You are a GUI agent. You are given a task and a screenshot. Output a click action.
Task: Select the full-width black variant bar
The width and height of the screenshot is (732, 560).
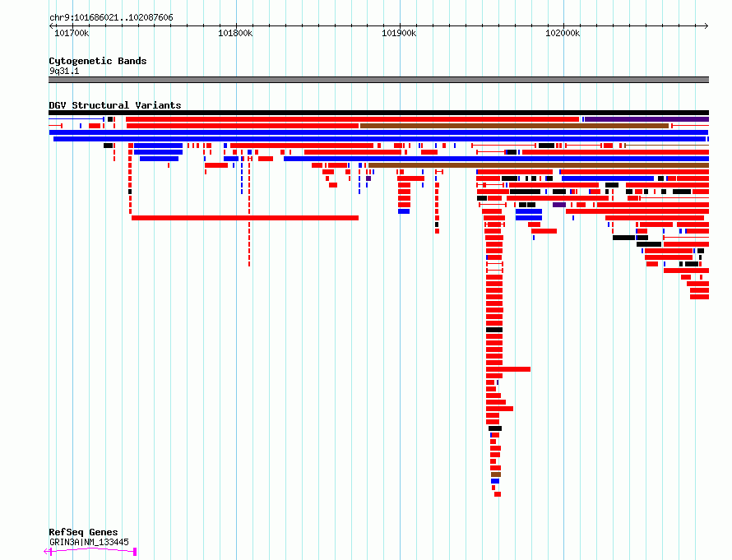coord(378,113)
